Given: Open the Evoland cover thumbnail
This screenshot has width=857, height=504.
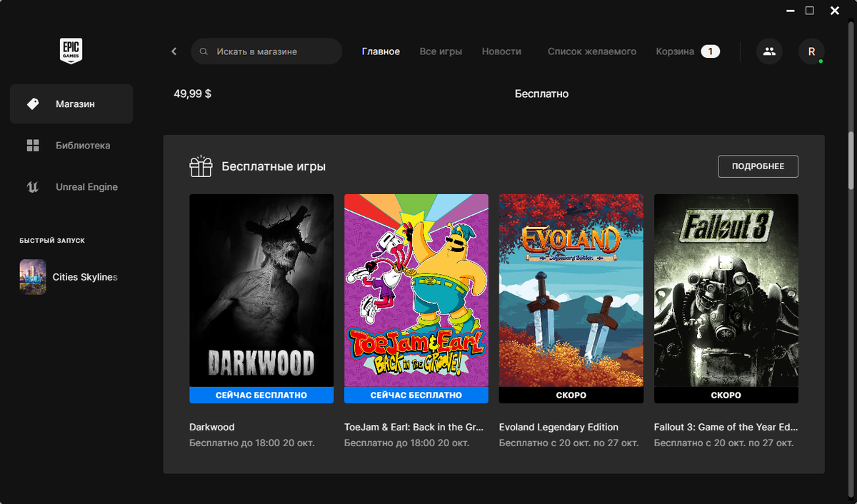Looking at the screenshot, I should (571, 291).
